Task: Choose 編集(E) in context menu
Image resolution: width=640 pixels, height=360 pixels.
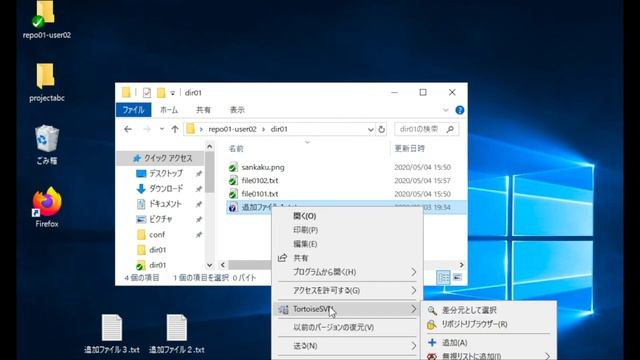Action: pyautogui.click(x=347, y=244)
